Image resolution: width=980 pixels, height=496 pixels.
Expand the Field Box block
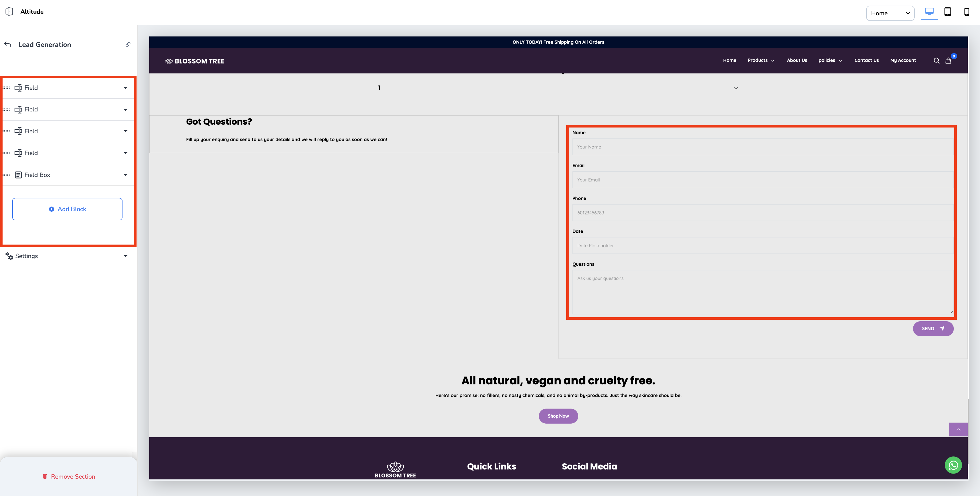click(125, 175)
